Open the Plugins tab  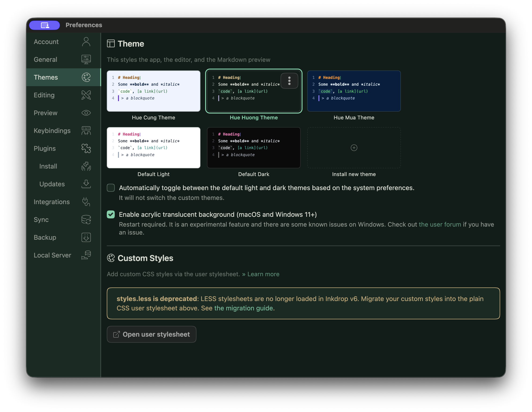(63, 148)
